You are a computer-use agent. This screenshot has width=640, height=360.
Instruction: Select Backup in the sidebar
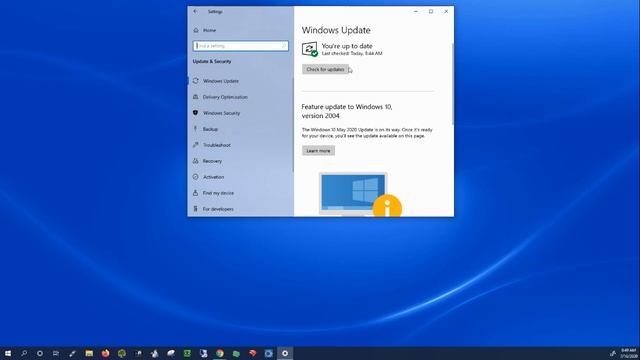(210, 129)
